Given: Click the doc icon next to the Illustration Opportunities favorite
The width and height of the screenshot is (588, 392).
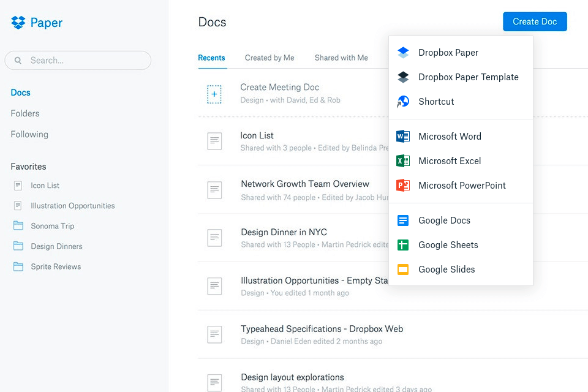Looking at the screenshot, I should point(18,206).
